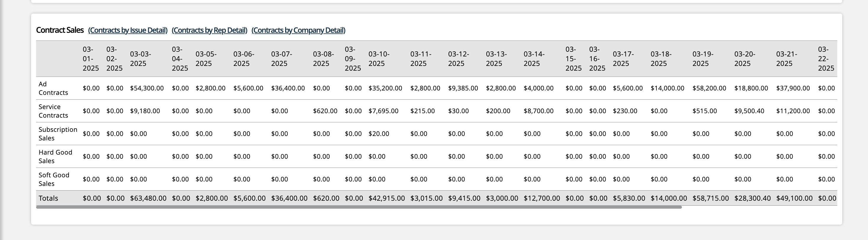
Task: Click the Totals row label
Action: tap(48, 198)
